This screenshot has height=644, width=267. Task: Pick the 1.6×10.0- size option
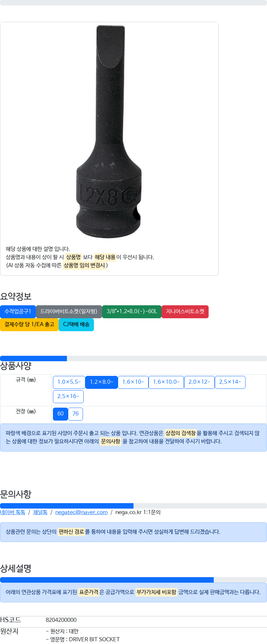tap(166, 382)
